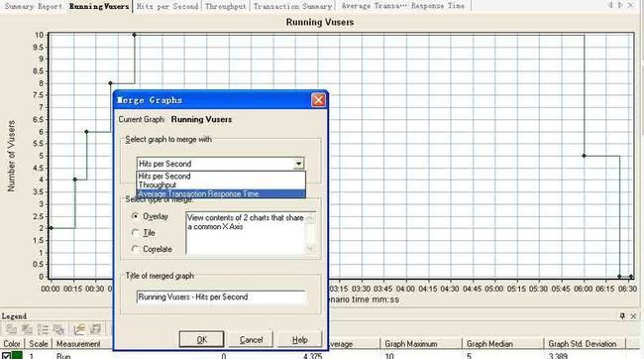Open Average Trans... Response Time tab

point(403,6)
